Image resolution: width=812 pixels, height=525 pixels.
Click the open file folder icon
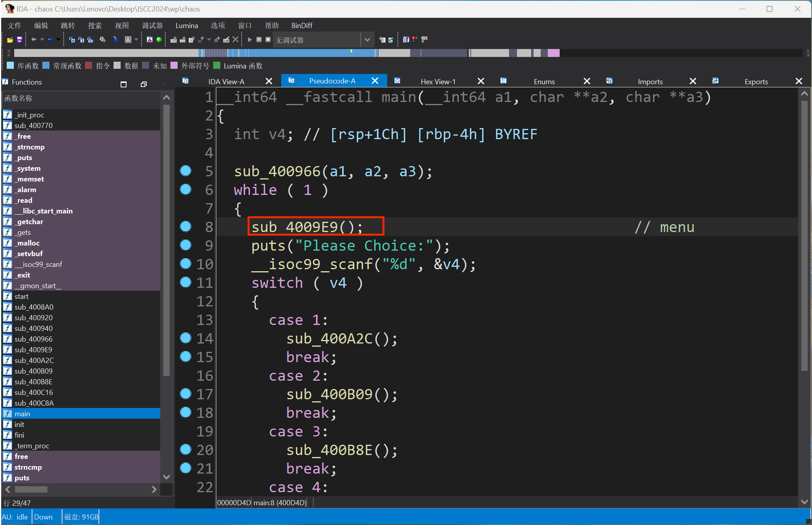10,40
